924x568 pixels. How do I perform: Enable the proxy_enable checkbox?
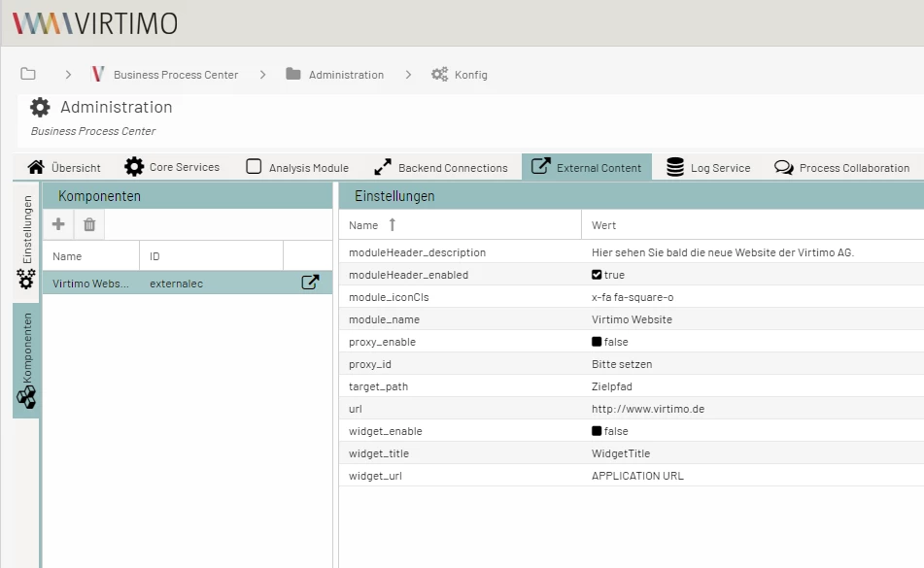point(596,342)
